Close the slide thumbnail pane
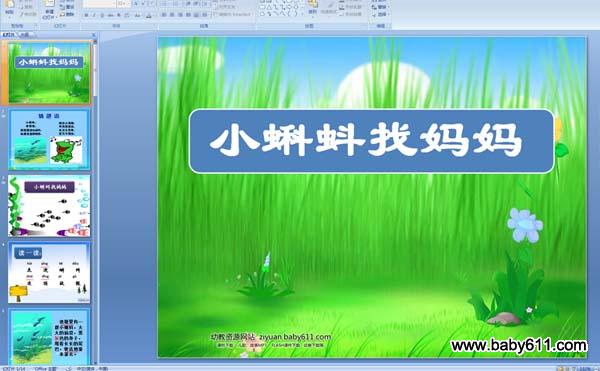Viewport: 600px width, 371px height. pos(93,35)
